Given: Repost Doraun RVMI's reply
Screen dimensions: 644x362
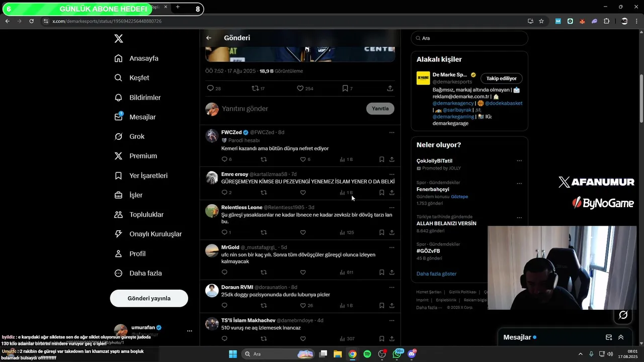Looking at the screenshot, I should [x=264, y=306].
